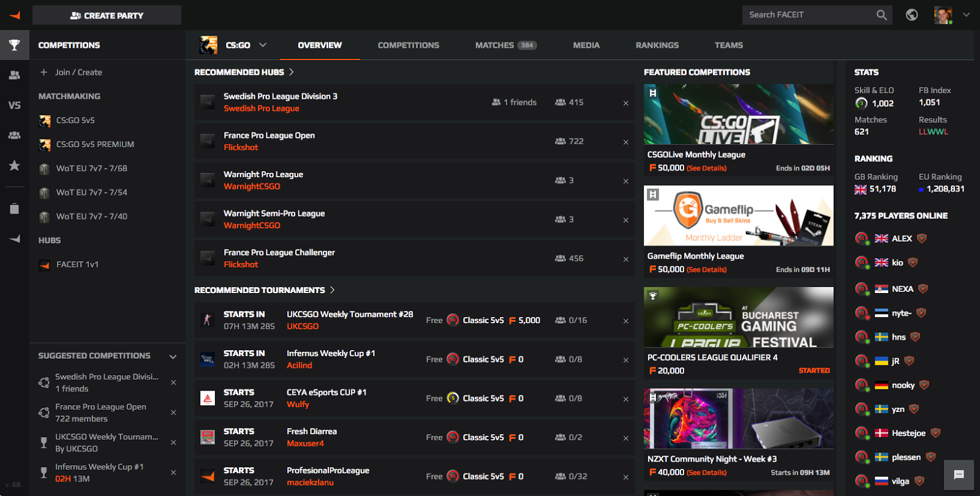Open the Gameflip Monthly League banner
This screenshot has height=496, width=980.
click(739, 216)
